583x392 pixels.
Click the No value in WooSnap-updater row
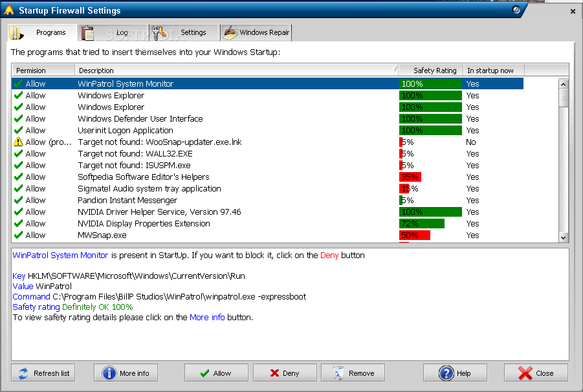point(470,142)
